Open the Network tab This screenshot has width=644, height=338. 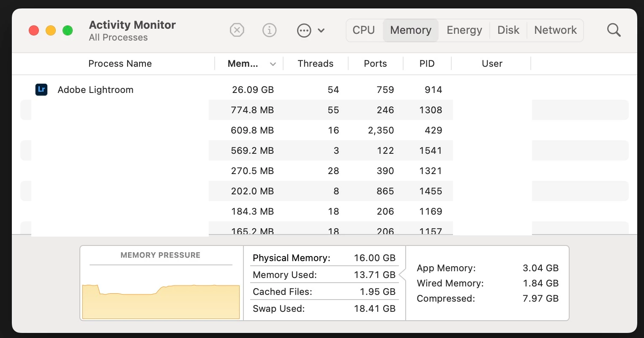(555, 30)
